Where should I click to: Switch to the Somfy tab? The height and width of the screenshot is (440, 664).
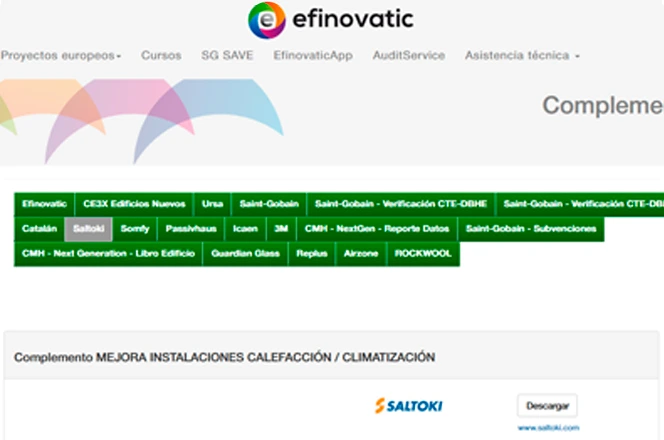(x=135, y=229)
